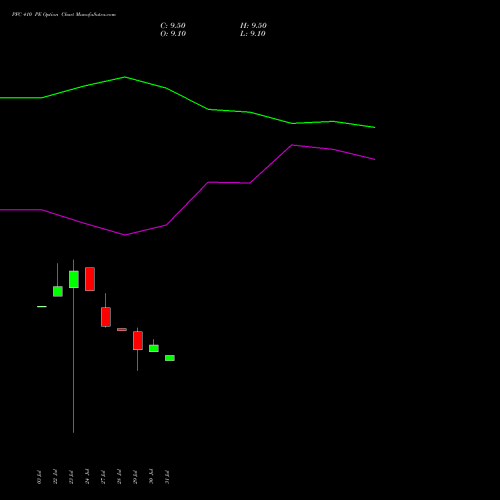Click the 31 Jul date label on axis
Image resolution: width=500 pixels, height=500 pixels.
[x=167, y=477]
